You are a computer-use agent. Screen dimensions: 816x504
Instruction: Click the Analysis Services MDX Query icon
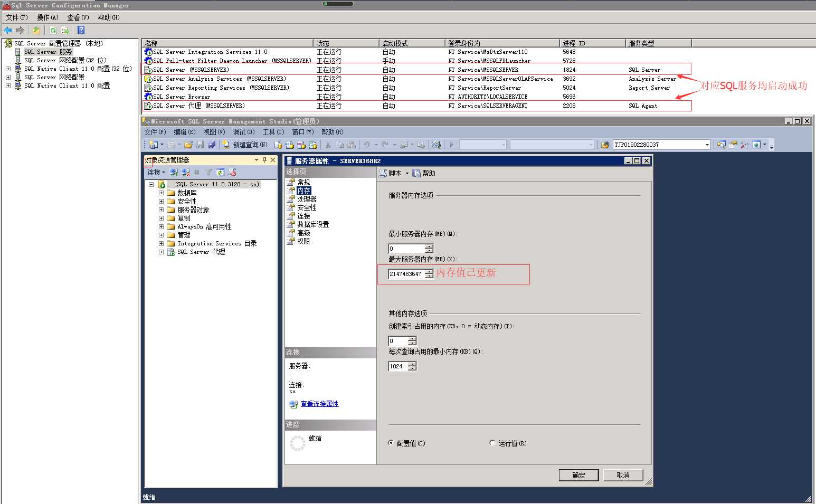[x=289, y=145]
